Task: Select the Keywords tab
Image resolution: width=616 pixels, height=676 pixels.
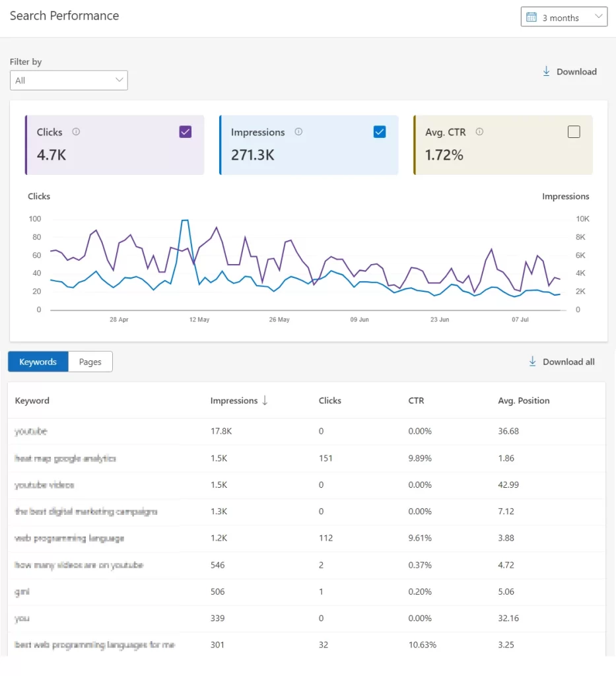Action: tap(38, 362)
